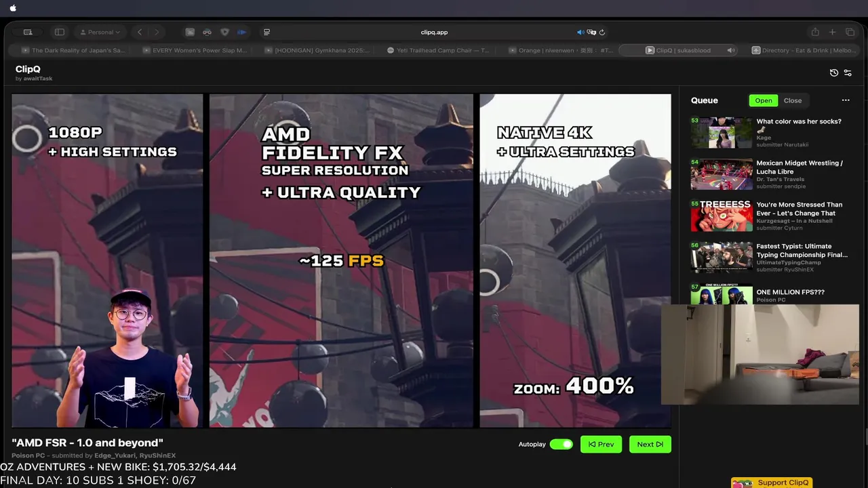Open the TREEEESS Kurzgesagt thumbnail

[722, 216]
